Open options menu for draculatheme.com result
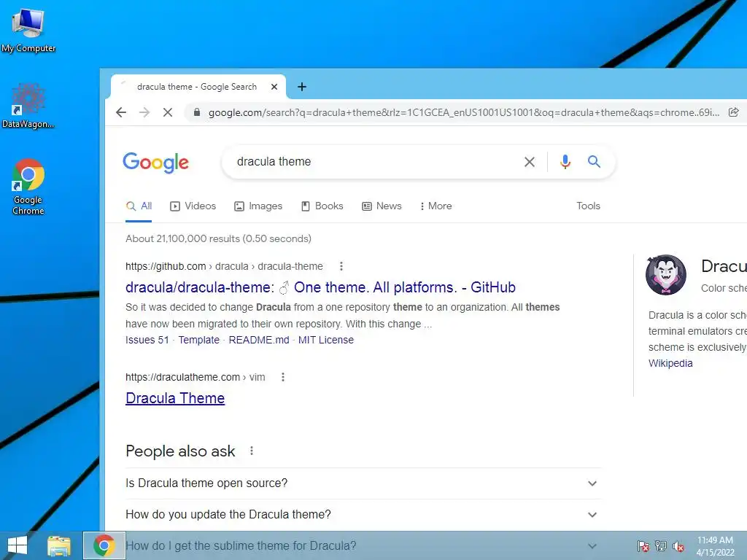Viewport: 747px width, 560px height. tap(283, 377)
